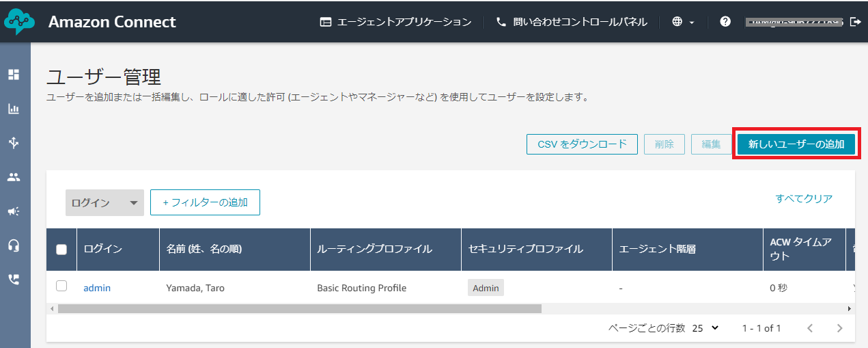Viewport: 868px width, 348px height.
Task: Open エージェントアプリケーション in the header
Action: (395, 22)
